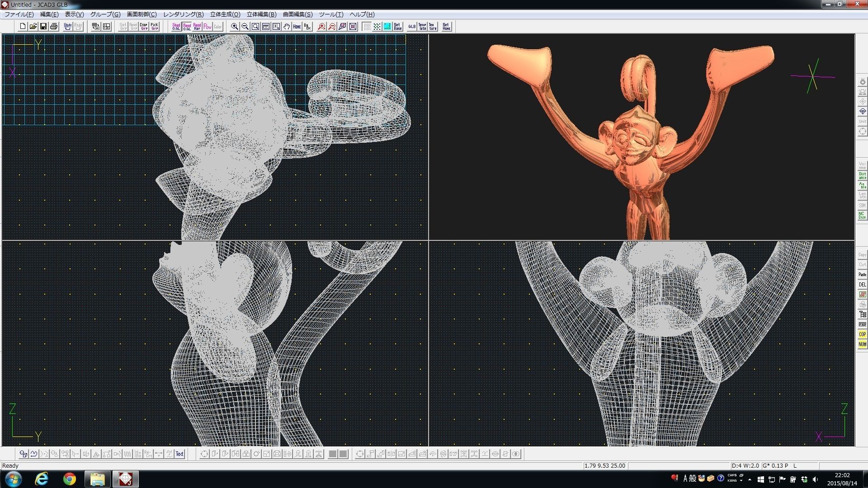
Task: Click the Paste button in right sidebar
Action: click(x=863, y=275)
